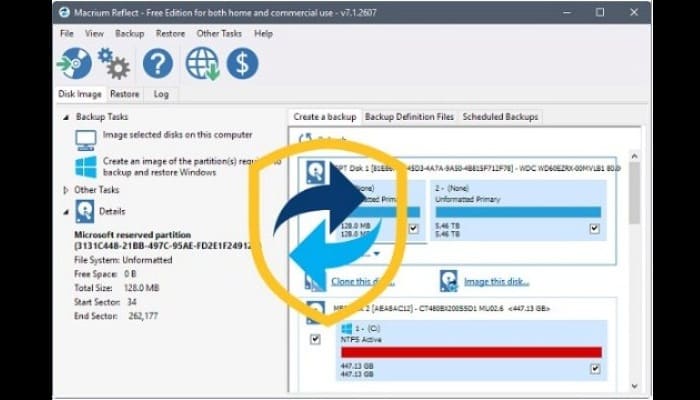Select the Scheduled Backups tab
This screenshot has height=400, width=700.
pos(500,117)
